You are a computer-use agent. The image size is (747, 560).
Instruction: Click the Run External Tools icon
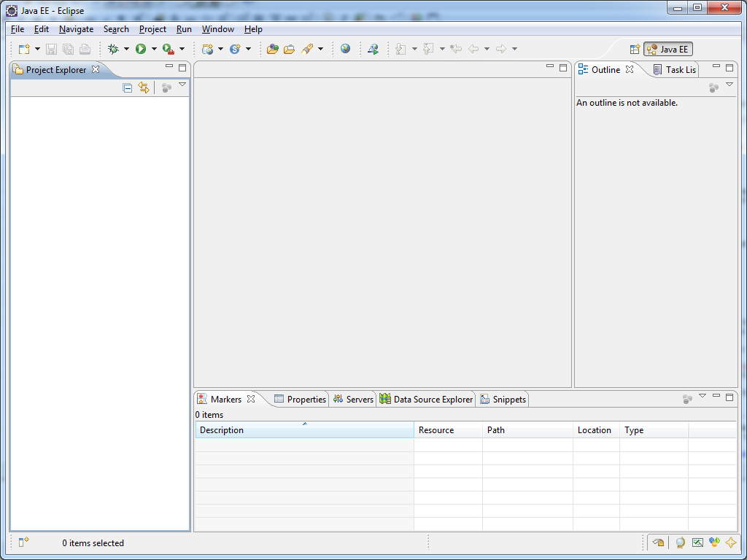pos(169,49)
